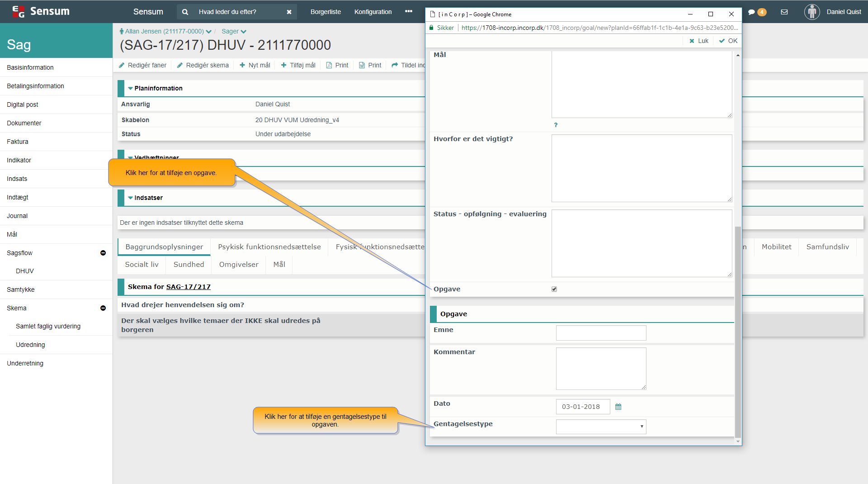Click the Tilføj mål plus icon
Image resolution: width=868 pixels, height=484 pixels.
pyautogui.click(x=284, y=65)
